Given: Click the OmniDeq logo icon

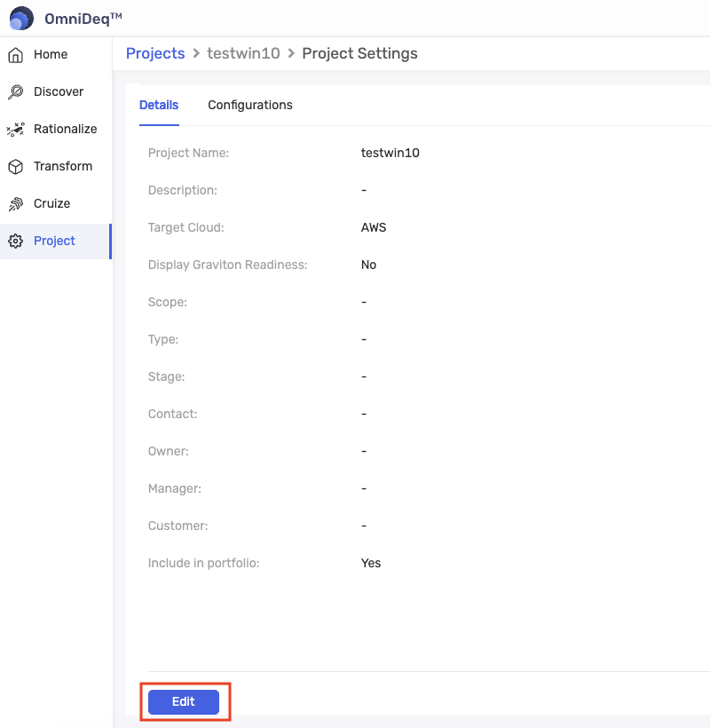Looking at the screenshot, I should point(21,18).
